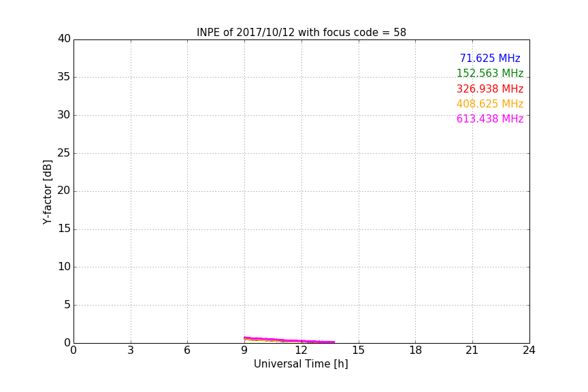Click the x-axis tick label 6

click(187, 350)
